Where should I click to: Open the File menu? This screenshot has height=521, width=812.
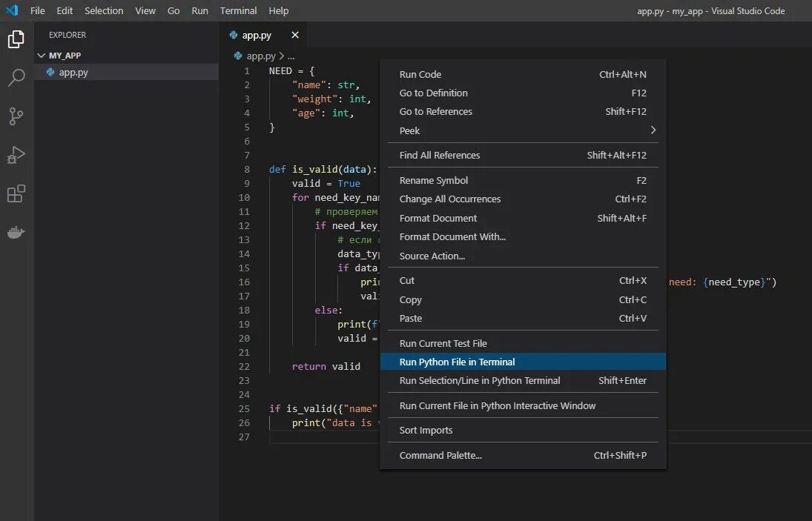(37, 10)
